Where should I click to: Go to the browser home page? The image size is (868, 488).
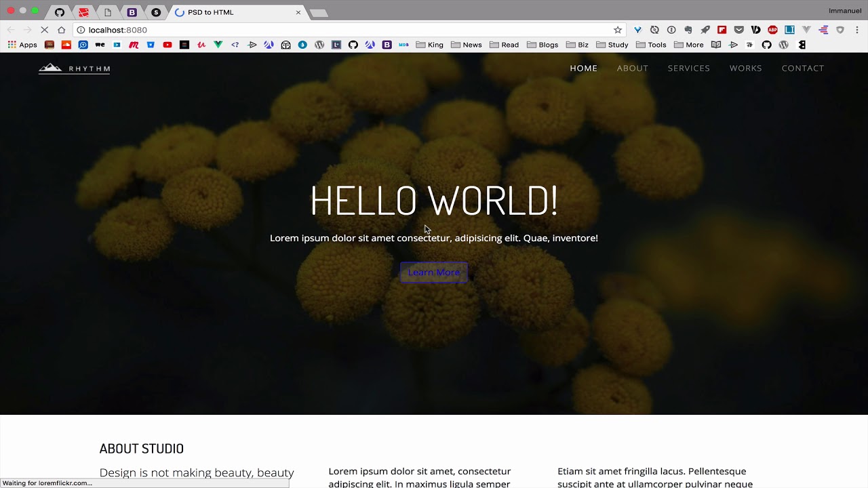61,30
